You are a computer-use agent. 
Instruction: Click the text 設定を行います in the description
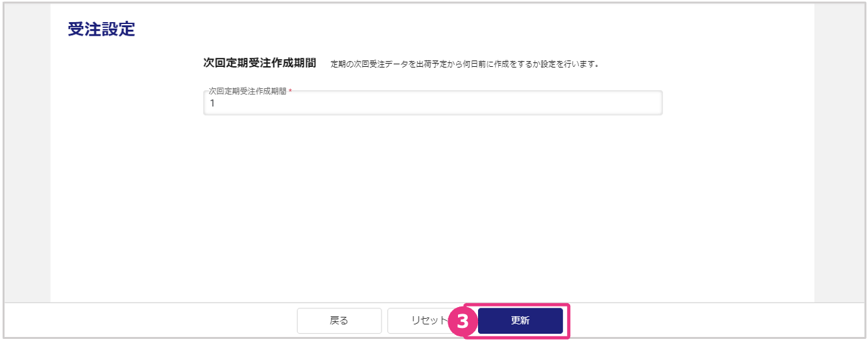click(x=570, y=64)
